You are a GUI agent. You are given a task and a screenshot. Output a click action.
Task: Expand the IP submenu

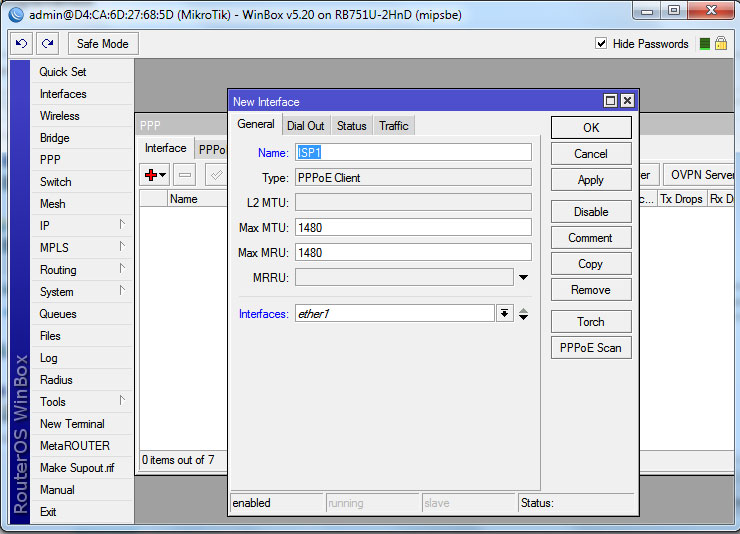(80, 226)
